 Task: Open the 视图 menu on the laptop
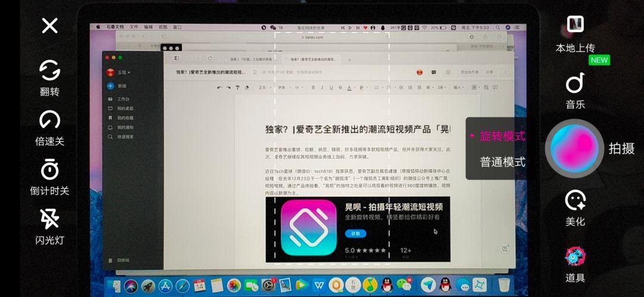(x=163, y=27)
